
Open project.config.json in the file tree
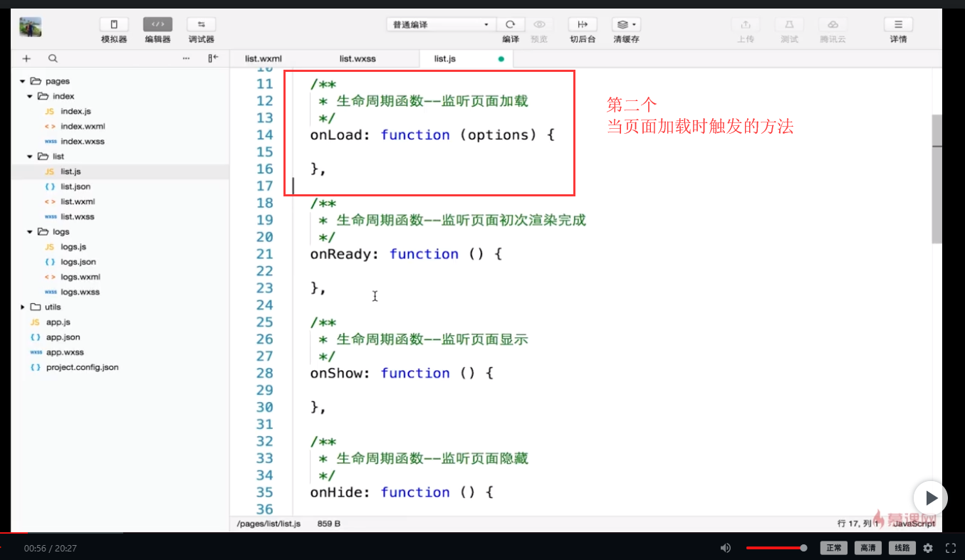(x=82, y=367)
